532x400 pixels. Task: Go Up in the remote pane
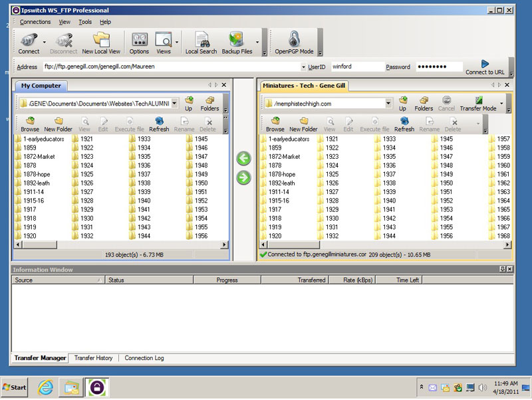click(x=402, y=104)
